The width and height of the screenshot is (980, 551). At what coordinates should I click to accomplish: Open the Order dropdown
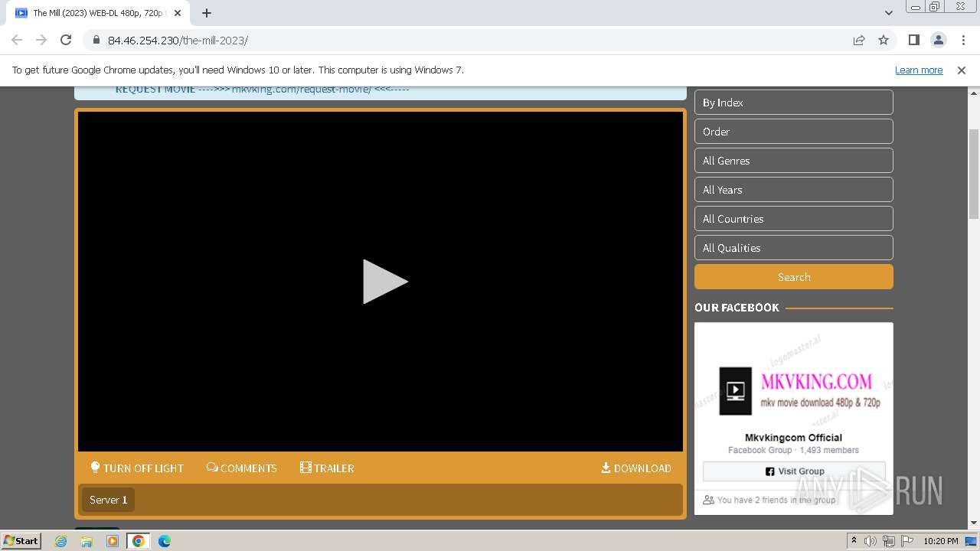793,132
